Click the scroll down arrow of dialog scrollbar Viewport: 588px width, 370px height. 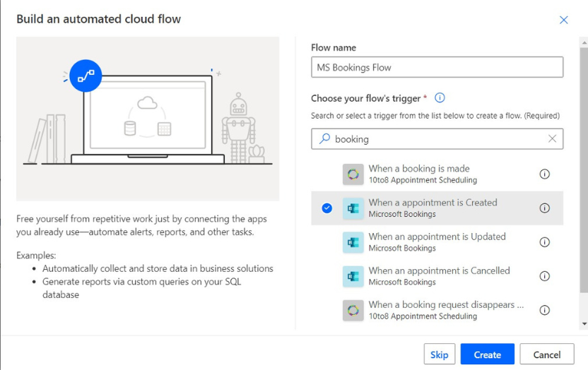584,324
